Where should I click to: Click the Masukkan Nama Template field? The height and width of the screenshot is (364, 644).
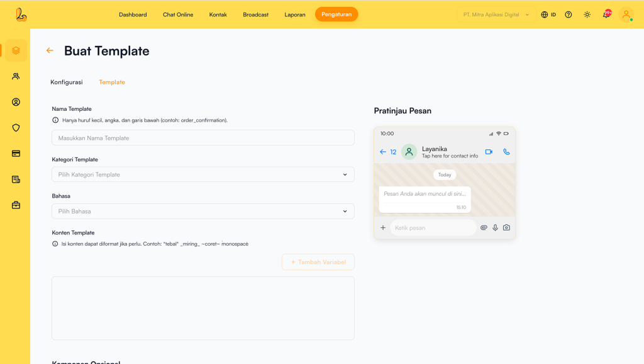tap(203, 138)
